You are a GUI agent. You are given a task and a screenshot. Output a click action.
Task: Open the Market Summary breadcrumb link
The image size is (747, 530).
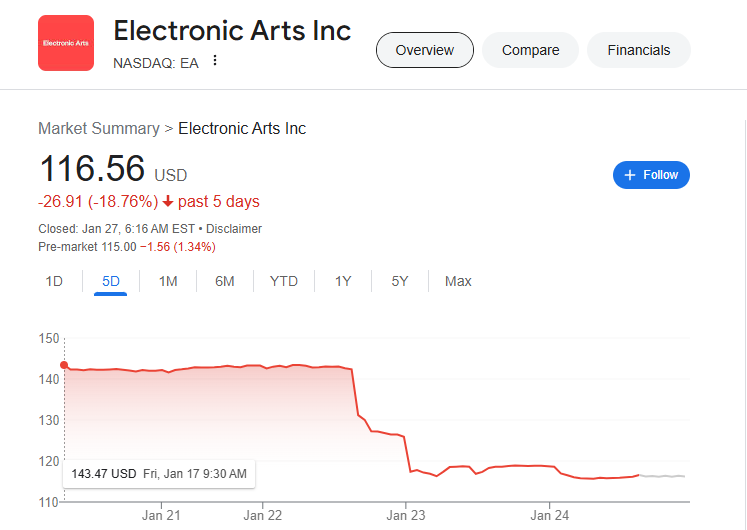coord(99,129)
